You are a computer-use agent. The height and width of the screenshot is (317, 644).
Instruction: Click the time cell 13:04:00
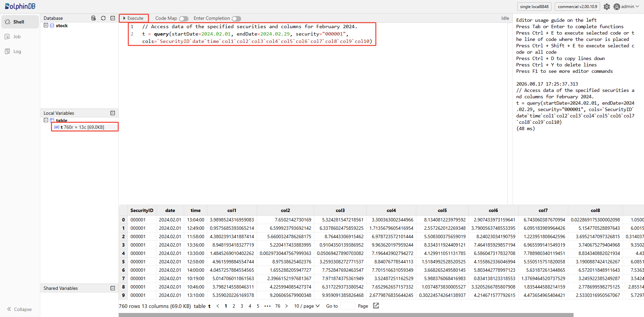[x=196, y=220]
